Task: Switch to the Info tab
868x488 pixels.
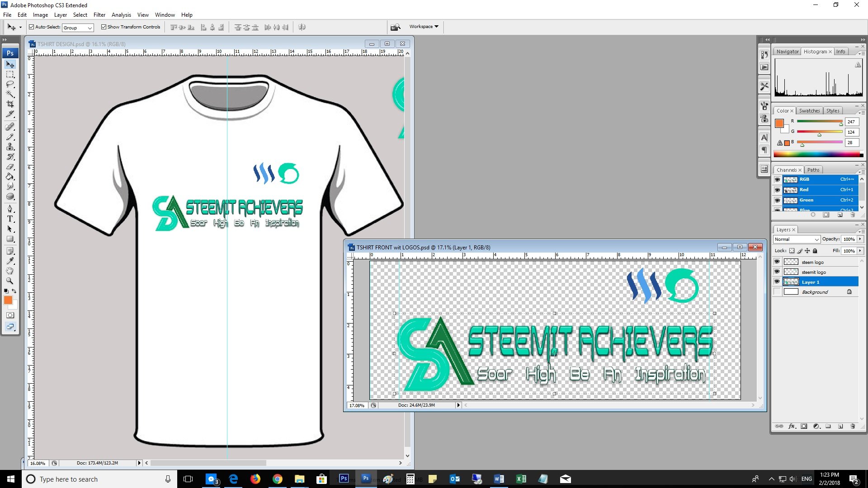Action: (x=840, y=52)
